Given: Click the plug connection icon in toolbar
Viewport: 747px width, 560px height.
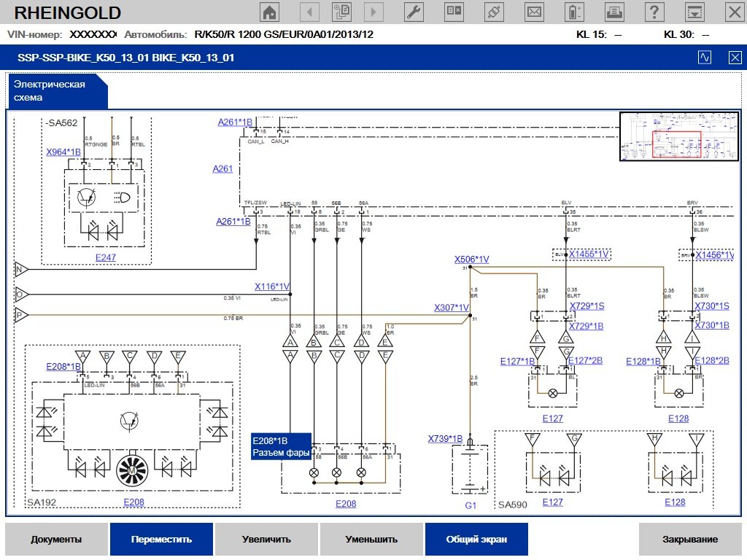Looking at the screenshot, I should (x=494, y=12).
